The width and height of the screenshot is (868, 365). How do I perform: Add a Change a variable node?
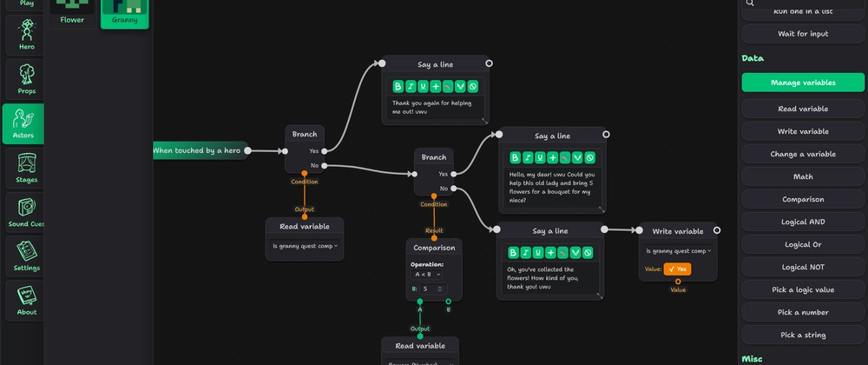(x=803, y=154)
